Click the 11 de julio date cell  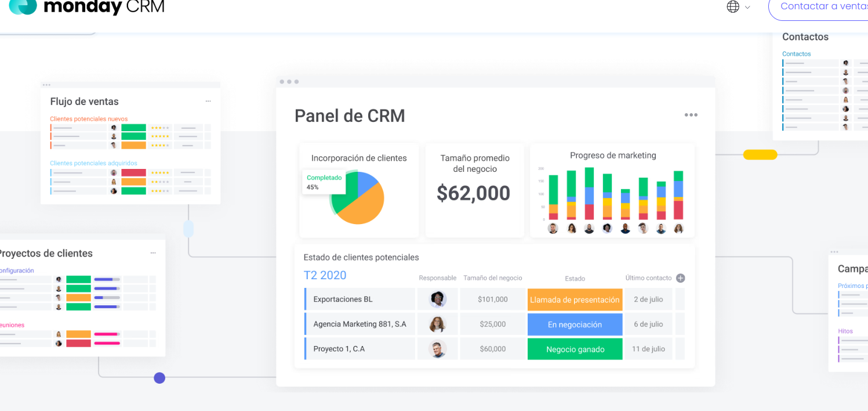pyautogui.click(x=648, y=349)
